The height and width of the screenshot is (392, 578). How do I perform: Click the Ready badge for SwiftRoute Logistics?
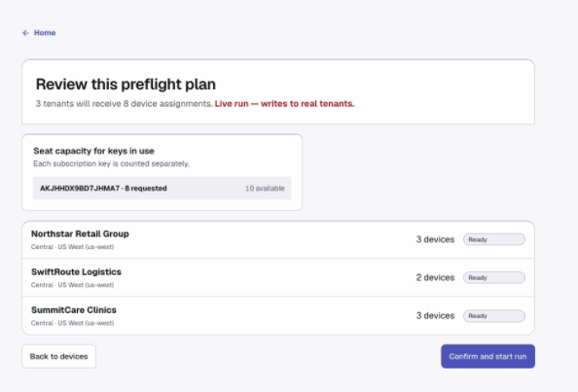tap(494, 277)
